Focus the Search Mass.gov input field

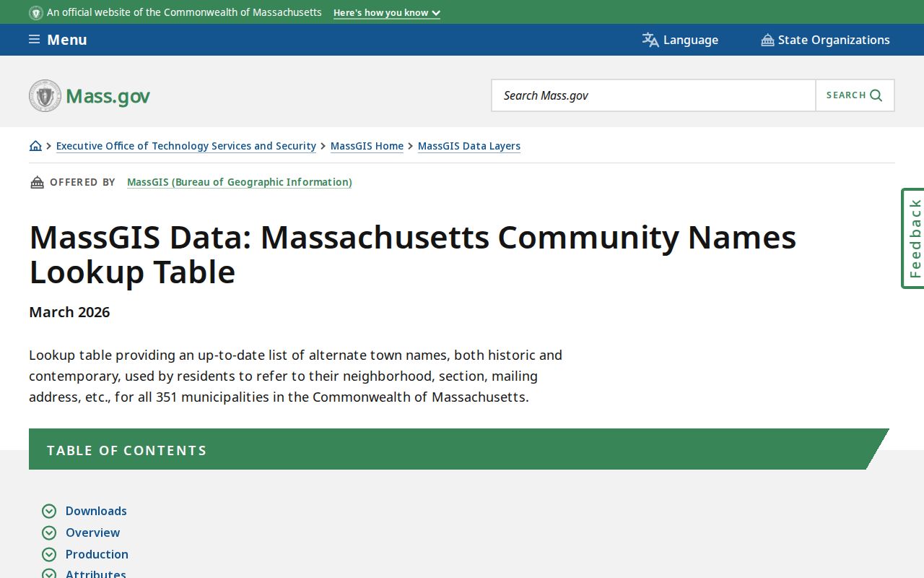(x=654, y=95)
